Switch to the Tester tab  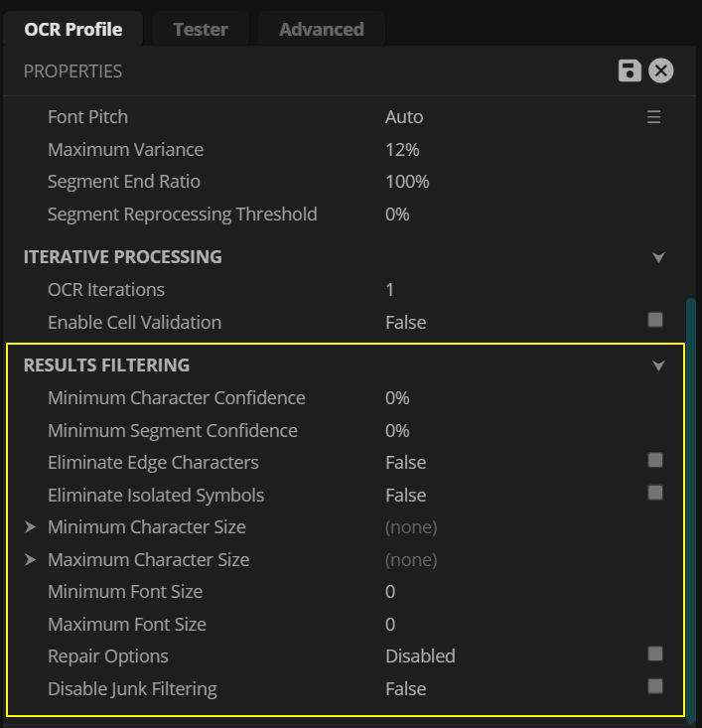(201, 29)
